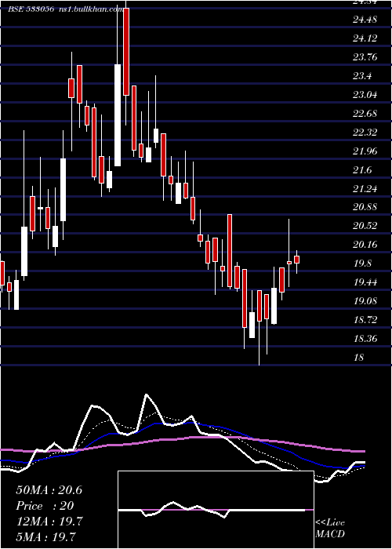Click the 23.4 price axis label
Image resolution: width=392 pixels, height=549 pixels.
[x=362, y=76]
